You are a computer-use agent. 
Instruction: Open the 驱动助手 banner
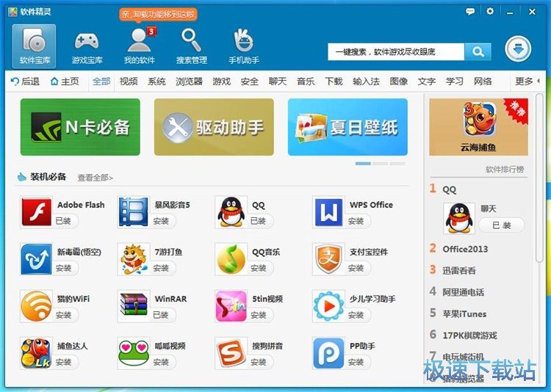click(x=214, y=127)
